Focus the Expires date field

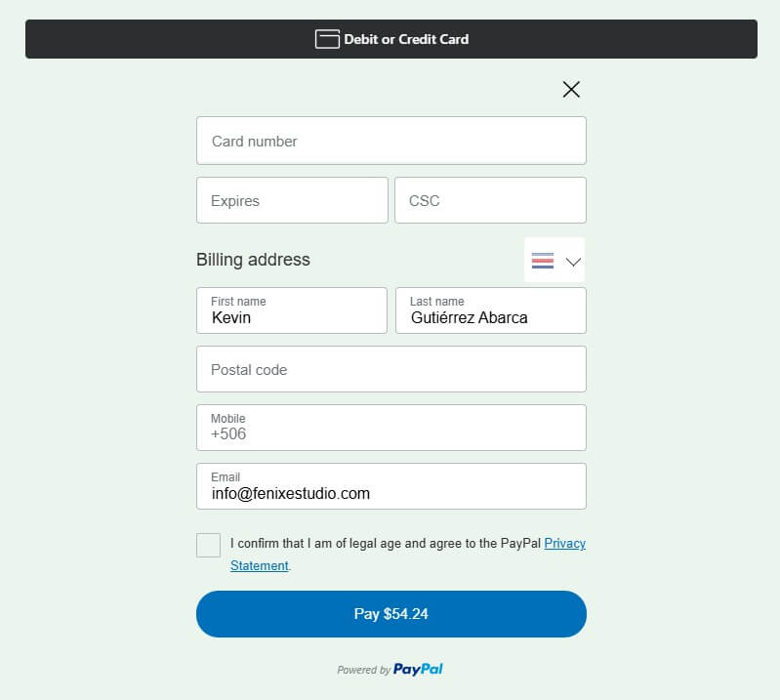tap(292, 200)
